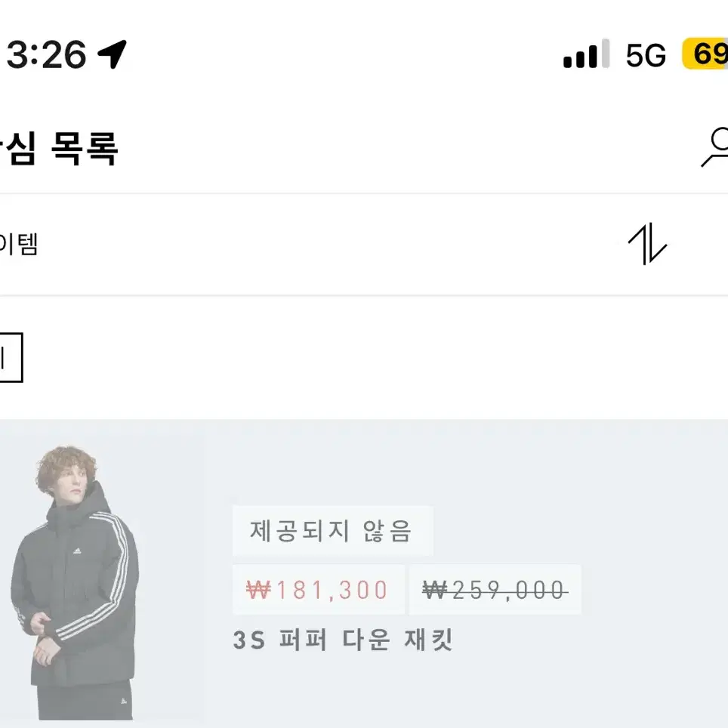This screenshot has width=728, height=728.
Task: Tap the 제공되지 않음 availability badge
Action: [332, 531]
